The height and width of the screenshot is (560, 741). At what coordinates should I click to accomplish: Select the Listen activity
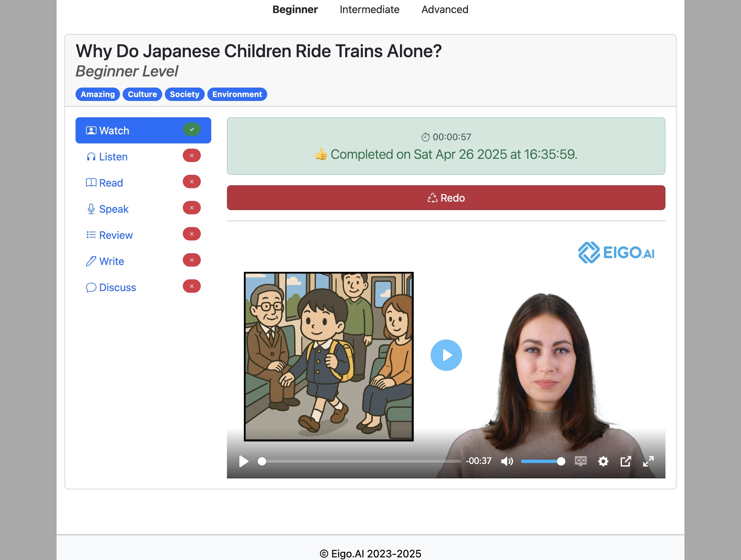[x=143, y=156]
